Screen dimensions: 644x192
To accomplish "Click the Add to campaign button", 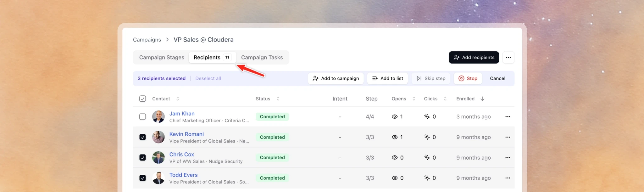I will (336, 78).
